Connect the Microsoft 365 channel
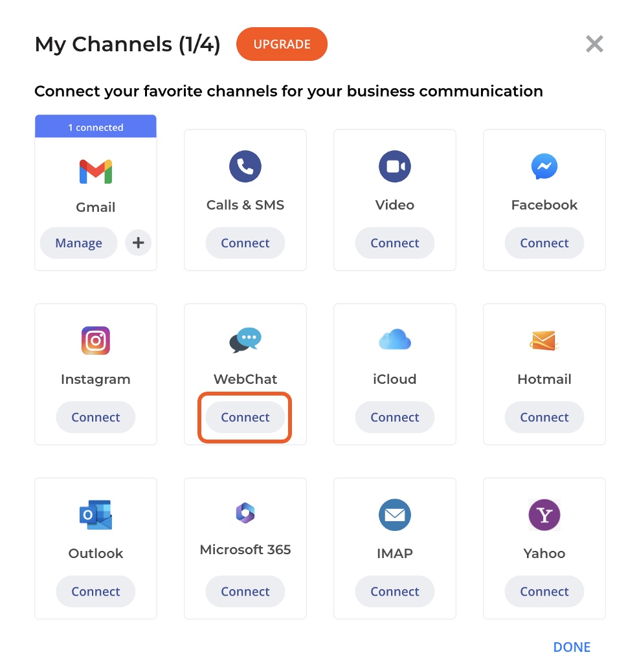The height and width of the screenshot is (672, 637). 245,591
